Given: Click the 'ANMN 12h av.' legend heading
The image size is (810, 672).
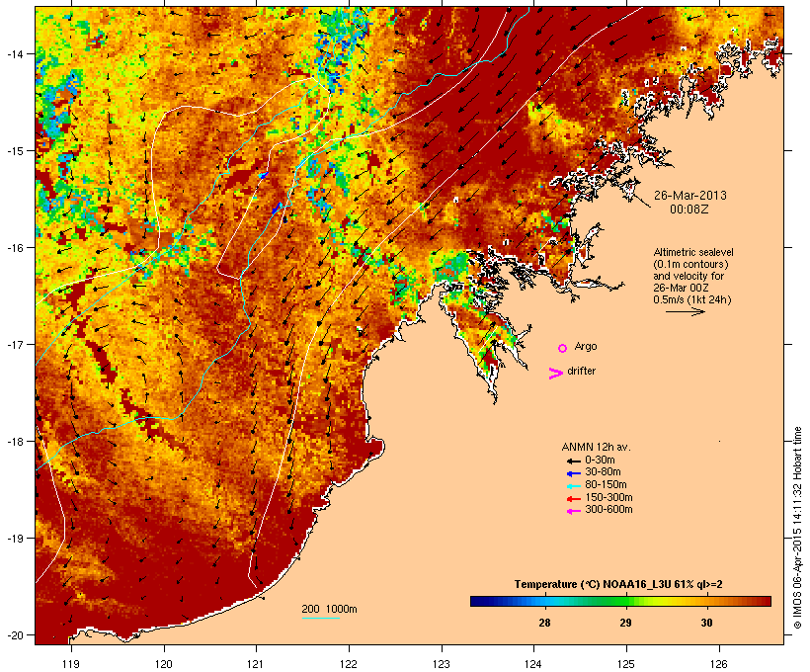Looking at the screenshot, I should (596, 447).
